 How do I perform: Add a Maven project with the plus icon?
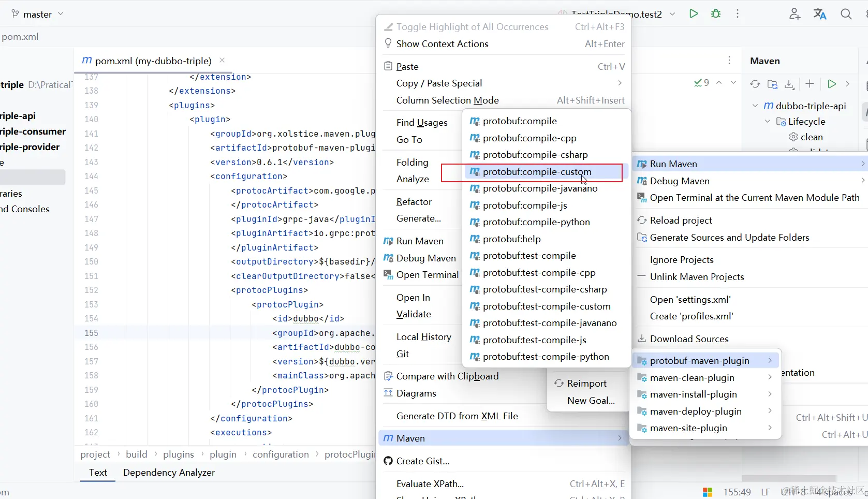810,84
